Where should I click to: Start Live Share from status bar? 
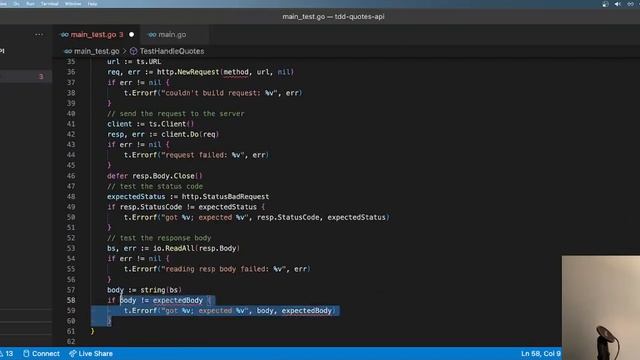tap(91, 353)
